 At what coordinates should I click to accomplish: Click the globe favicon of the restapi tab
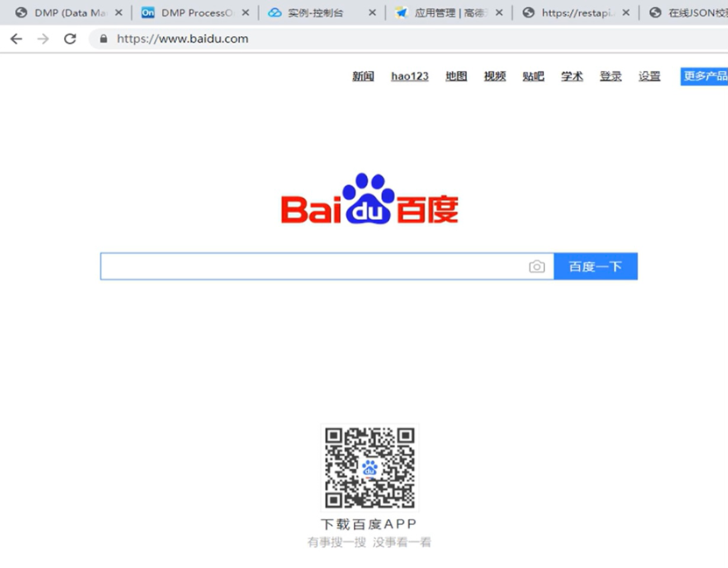click(x=528, y=12)
